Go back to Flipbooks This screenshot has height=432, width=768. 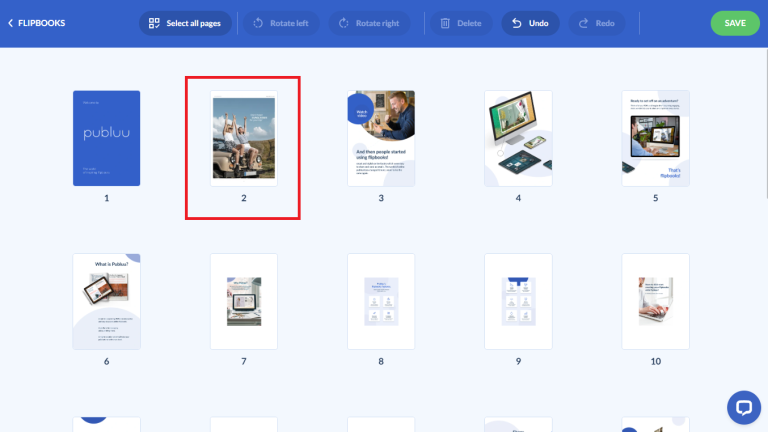[37, 23]
